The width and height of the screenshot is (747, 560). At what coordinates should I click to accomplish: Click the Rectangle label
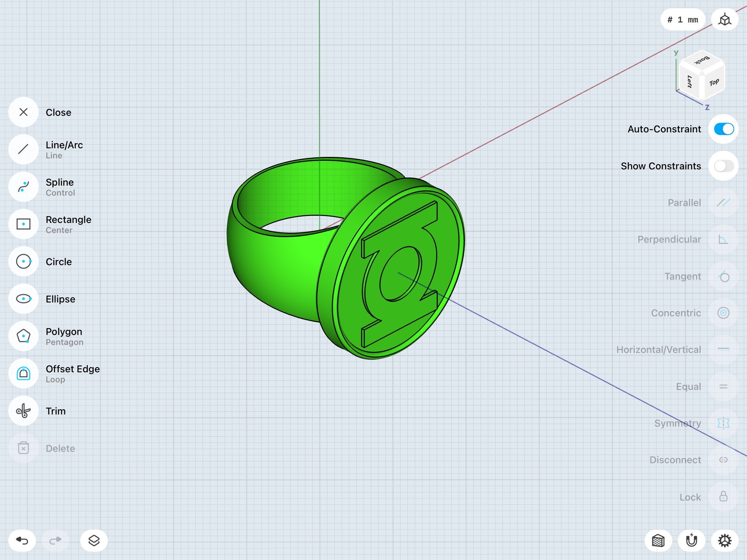tap(68, 220)
